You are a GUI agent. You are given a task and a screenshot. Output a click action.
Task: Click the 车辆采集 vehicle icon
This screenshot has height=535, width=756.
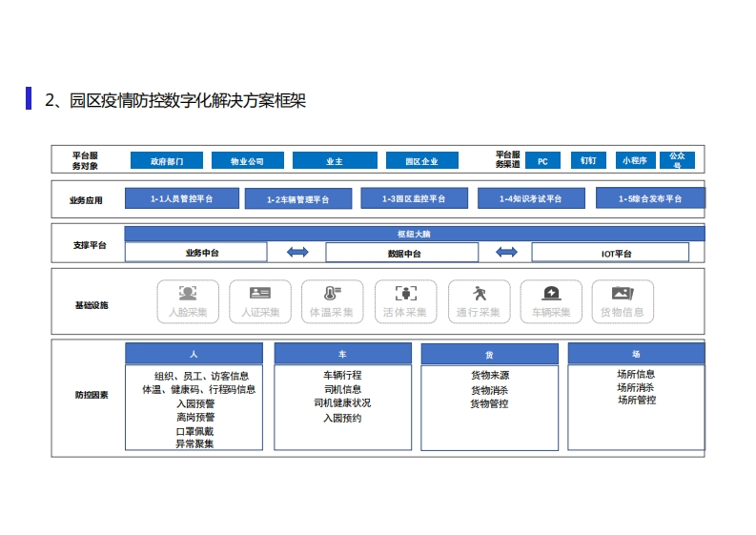(x=551, y=293)
